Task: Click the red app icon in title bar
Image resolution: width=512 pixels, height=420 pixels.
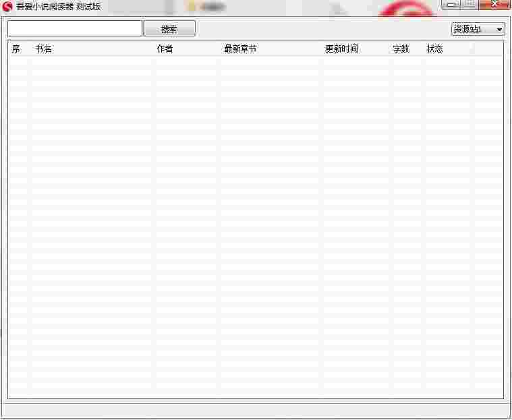Action: point(7,6)
